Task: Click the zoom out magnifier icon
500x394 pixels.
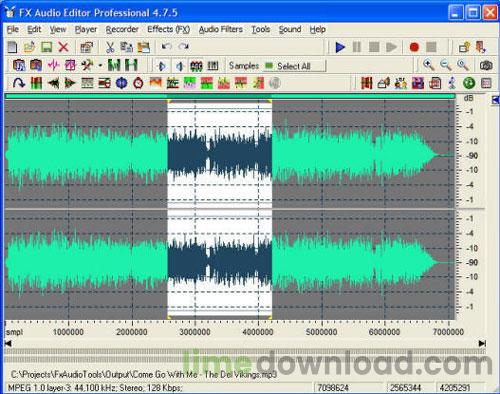Action: coord(446,65)
